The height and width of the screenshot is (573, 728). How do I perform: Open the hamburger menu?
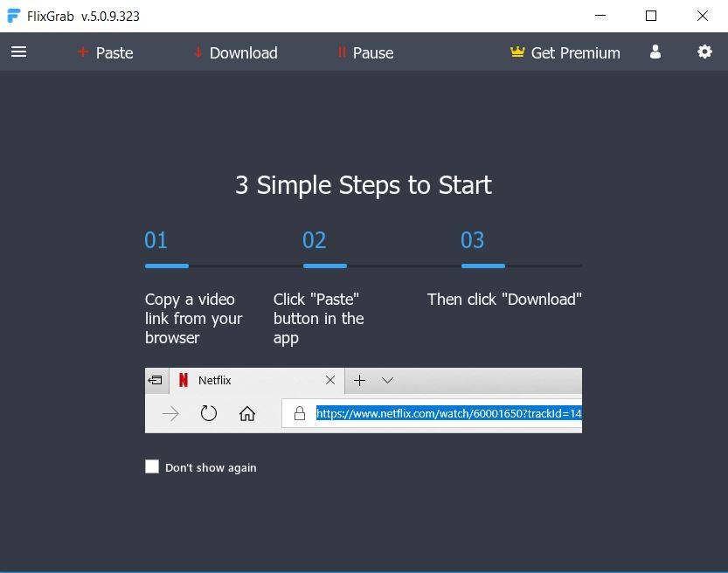pos(18,52)
